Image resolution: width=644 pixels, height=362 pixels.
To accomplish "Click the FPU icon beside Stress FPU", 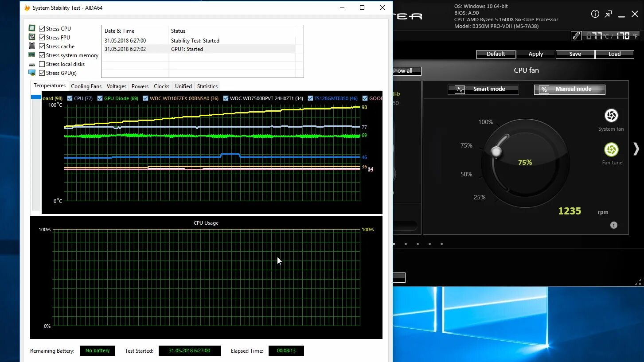I will [x=32, y=37].
